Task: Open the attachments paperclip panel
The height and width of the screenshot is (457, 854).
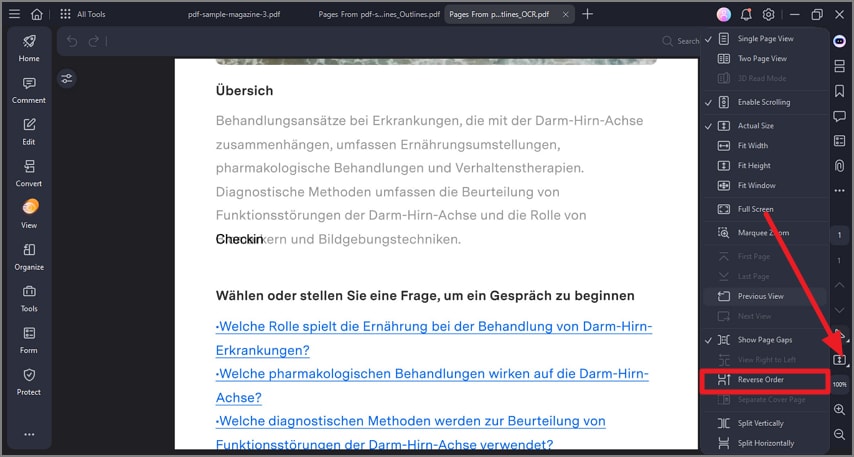Action: (839, 166)
